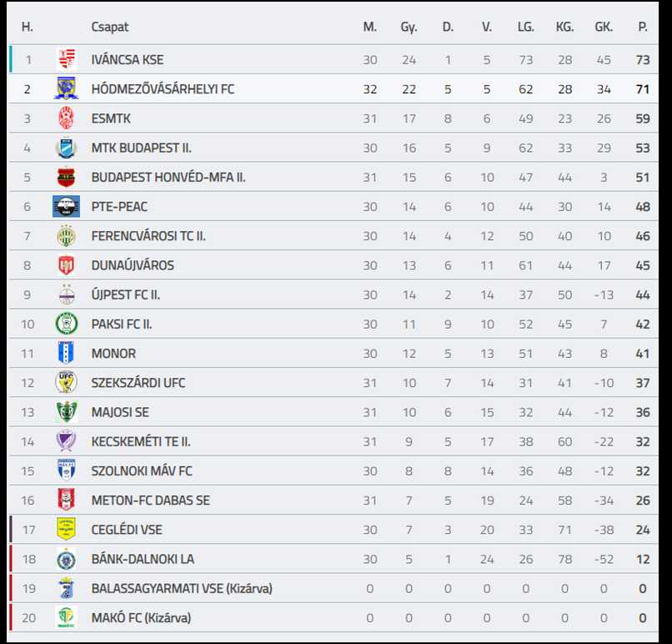Viewport: 672px width, 644px height.
Task: Select the Bánk-Dalnoki LA row
Action: coord(333,559)
